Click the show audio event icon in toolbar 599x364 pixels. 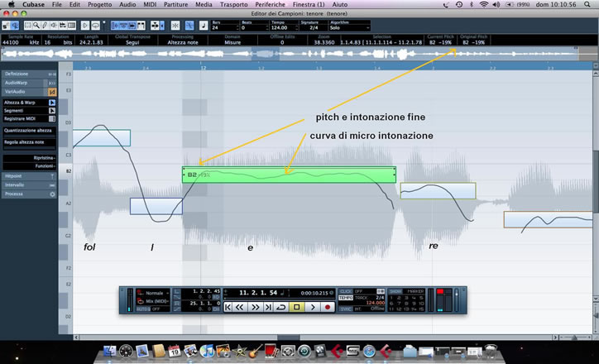[132, 26]
